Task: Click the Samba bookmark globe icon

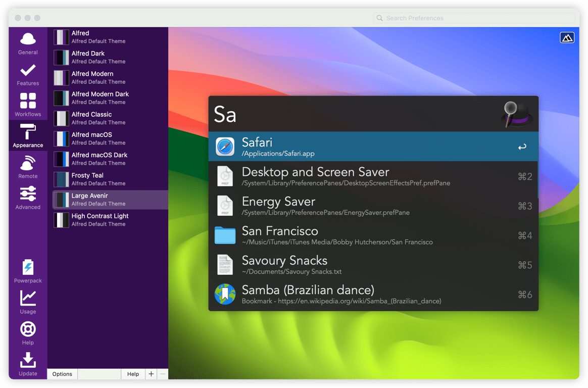Action: click(x=225, y=294)
